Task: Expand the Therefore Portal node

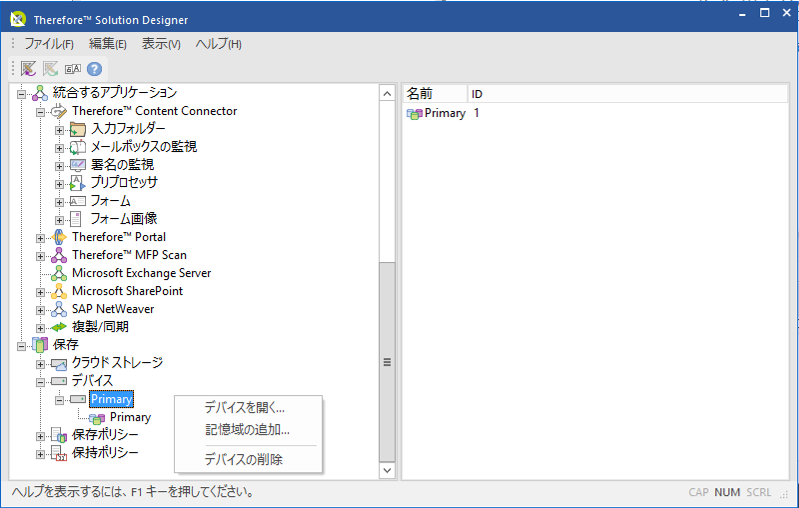Action: pos(40,238)
